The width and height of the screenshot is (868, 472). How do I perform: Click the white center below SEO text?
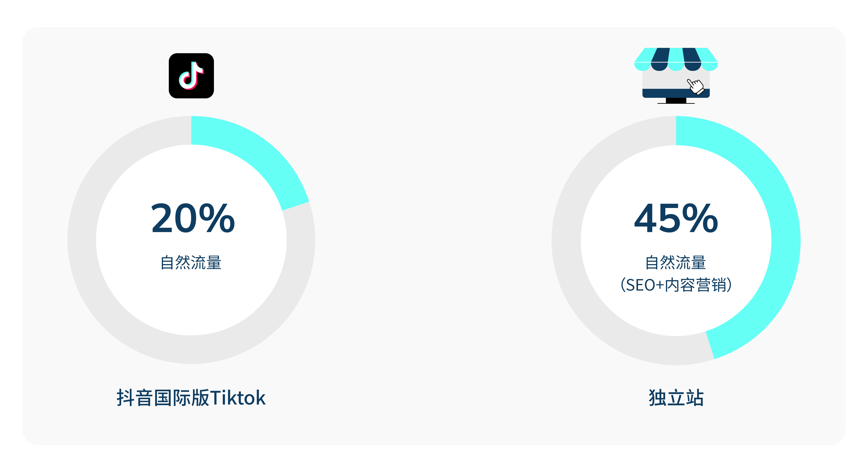point(676,314)
